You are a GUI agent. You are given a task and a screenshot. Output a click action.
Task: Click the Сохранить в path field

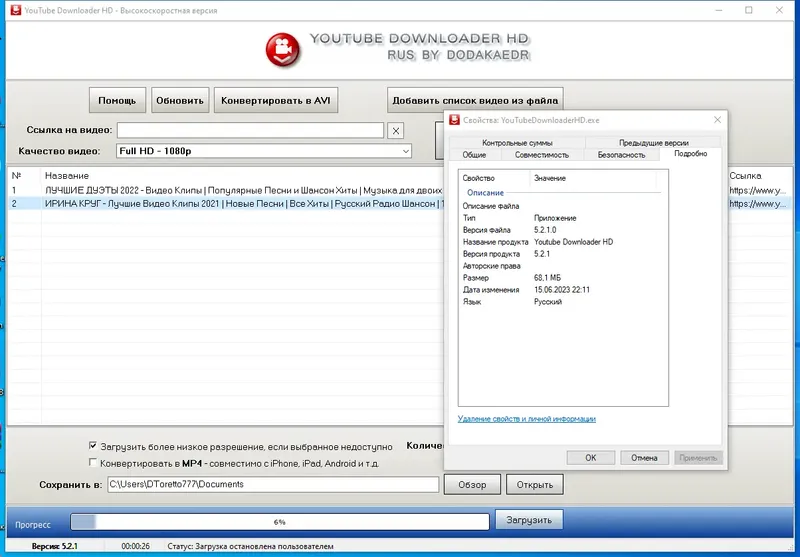pos(273,485)
